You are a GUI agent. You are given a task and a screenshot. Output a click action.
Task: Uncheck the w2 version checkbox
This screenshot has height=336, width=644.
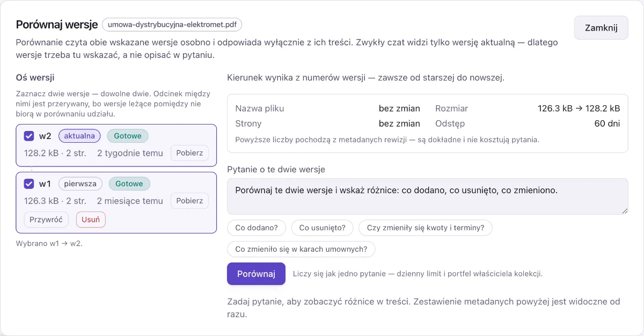tap(29, 136)
